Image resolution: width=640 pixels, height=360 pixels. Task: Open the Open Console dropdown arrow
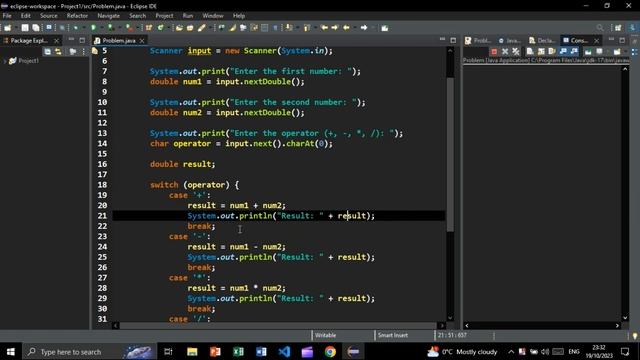coord(624,51)
